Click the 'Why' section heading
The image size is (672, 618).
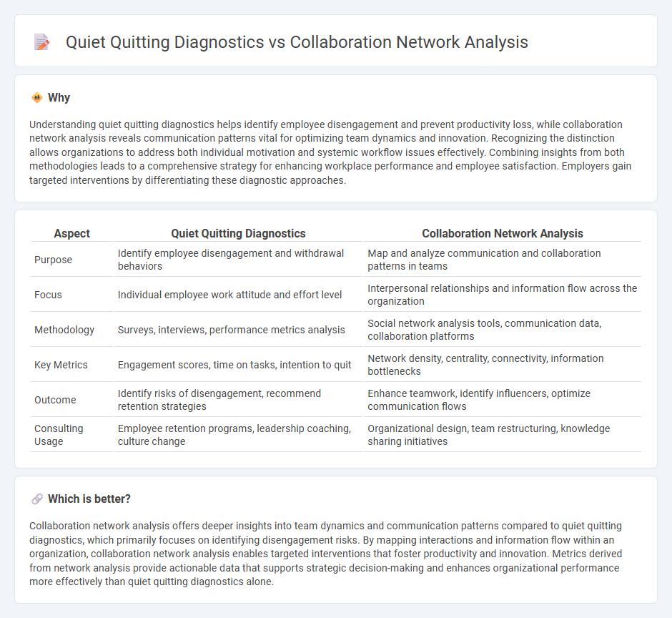click(59, 98)
